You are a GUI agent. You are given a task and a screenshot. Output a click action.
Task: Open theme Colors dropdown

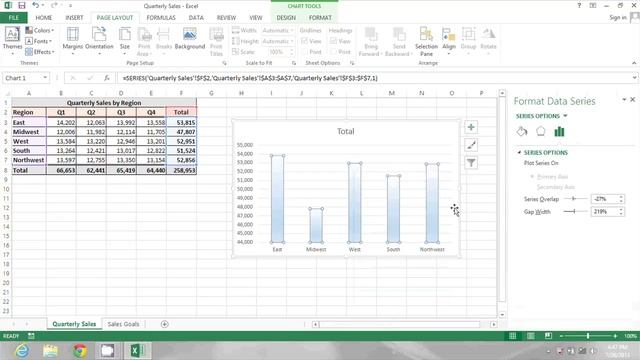[40, 30]
